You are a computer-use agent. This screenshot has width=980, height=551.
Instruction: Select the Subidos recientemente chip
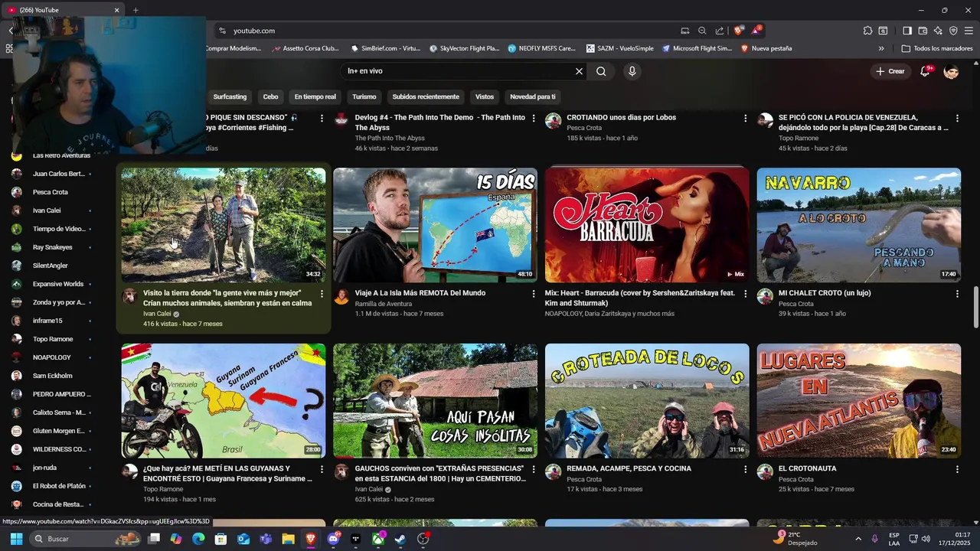pos(426,97)
